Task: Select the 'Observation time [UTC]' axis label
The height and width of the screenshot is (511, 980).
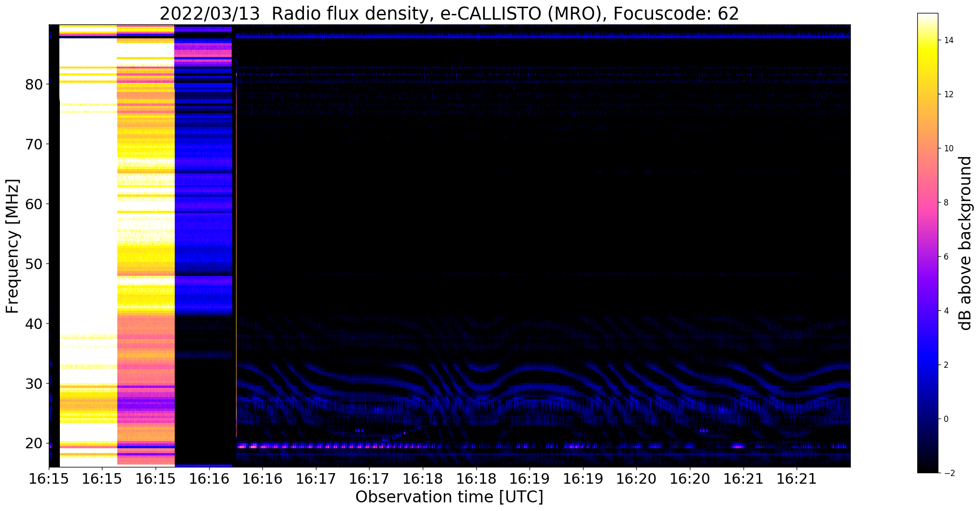Action: coord(449,497)
